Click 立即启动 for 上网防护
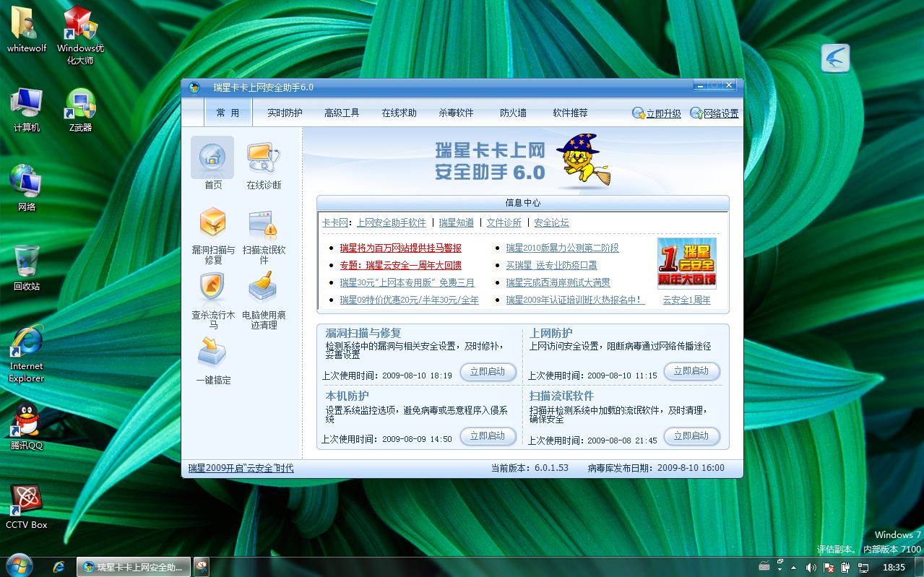The image size is (924, 577). click(x=691, y=371)
